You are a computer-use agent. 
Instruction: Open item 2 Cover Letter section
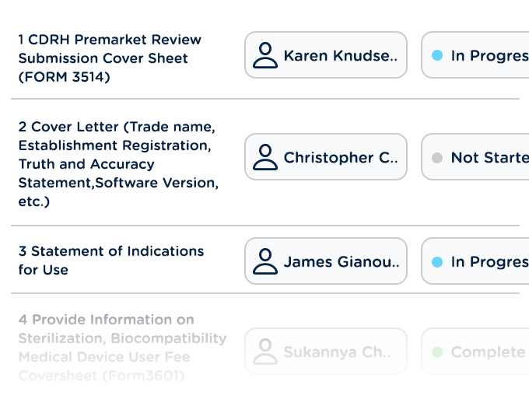pos(118,164)
